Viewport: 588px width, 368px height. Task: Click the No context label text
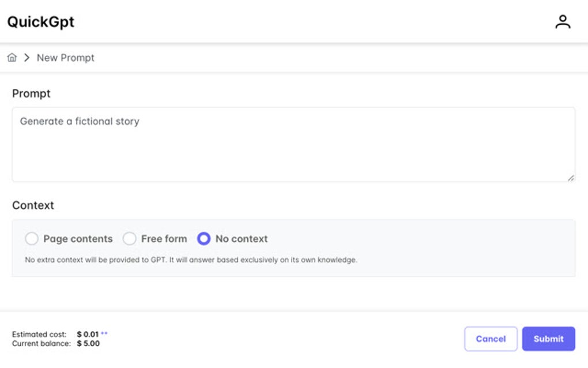pyautogui.click(x=242, y=239)
